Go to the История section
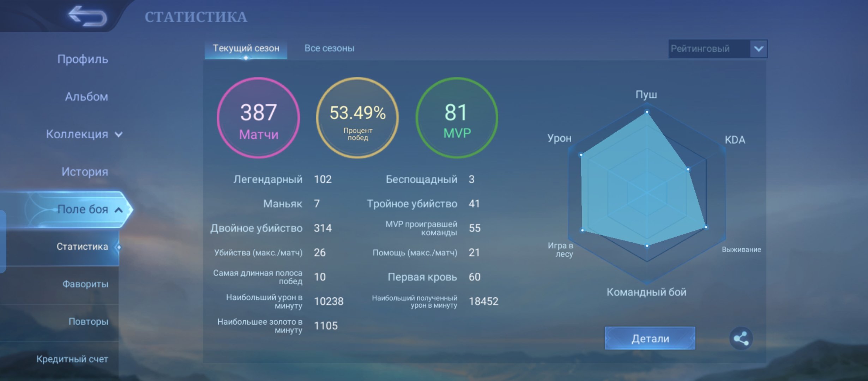This screenshot has width=868, height=381. (85, 171)
